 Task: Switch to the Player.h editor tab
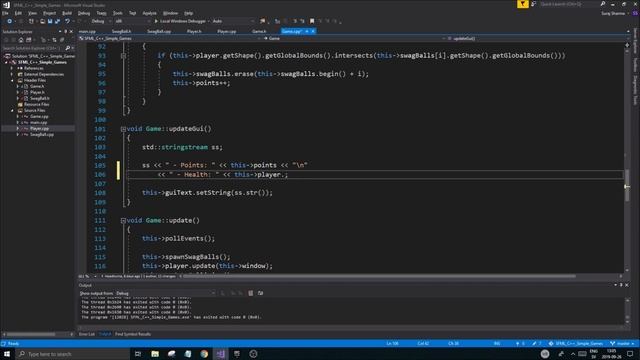click(x=194, y=31)
